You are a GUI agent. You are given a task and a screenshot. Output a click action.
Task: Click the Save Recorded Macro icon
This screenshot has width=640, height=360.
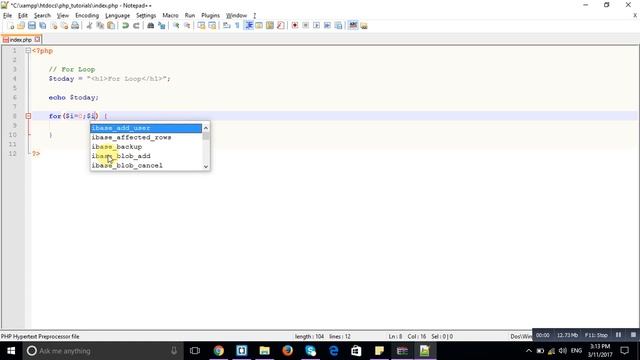tap(338, 26)
